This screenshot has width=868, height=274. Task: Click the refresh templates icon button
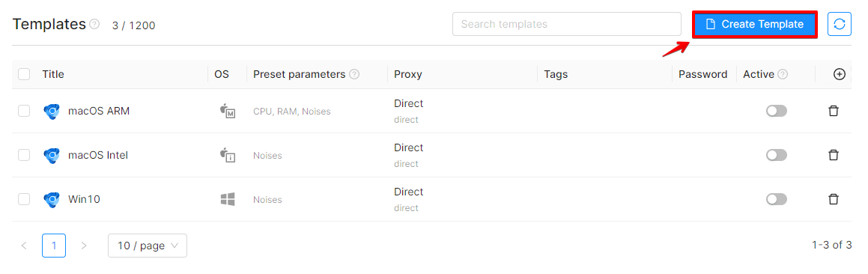click(840, 24)
